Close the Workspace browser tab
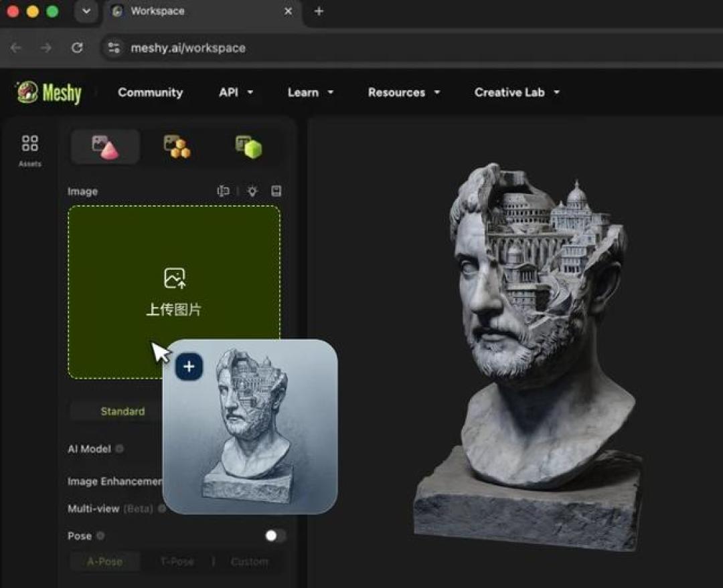This screenshot has height=588, width=723. (288, 11)
